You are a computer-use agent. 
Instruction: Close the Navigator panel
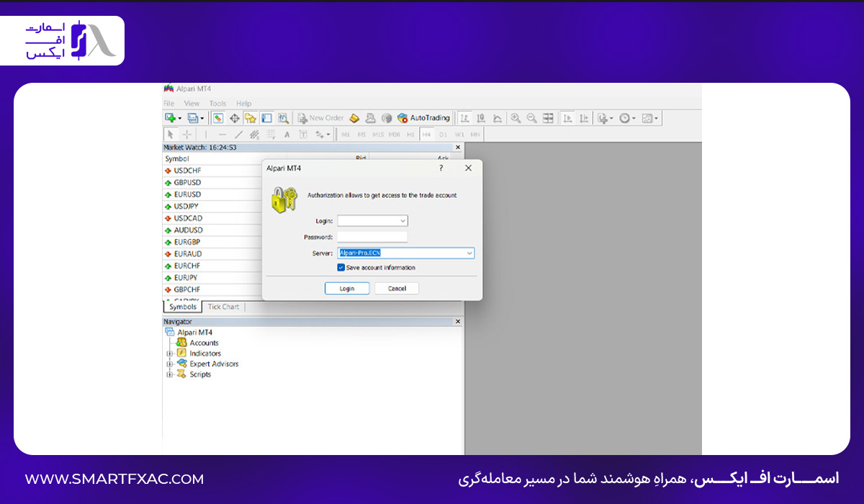[458, 321]
